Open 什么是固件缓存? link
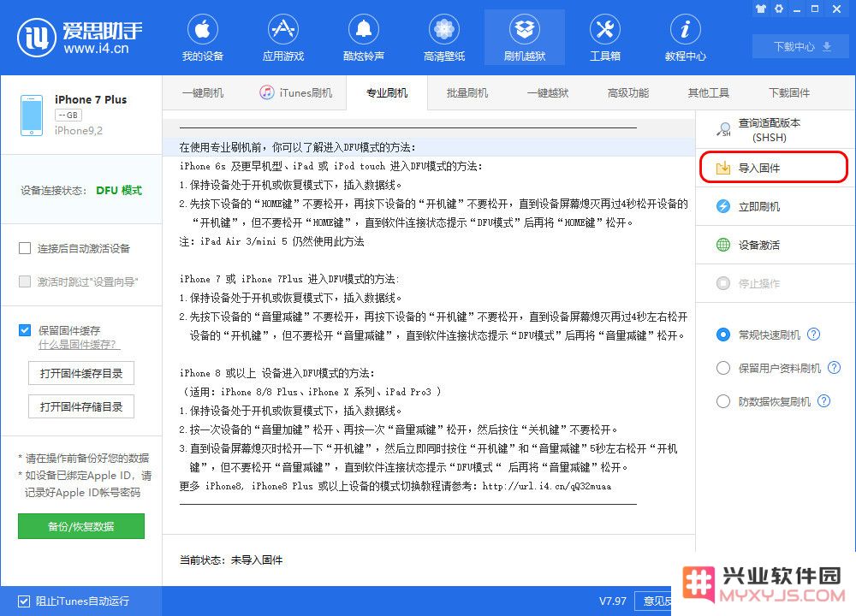 click(79, 345)
